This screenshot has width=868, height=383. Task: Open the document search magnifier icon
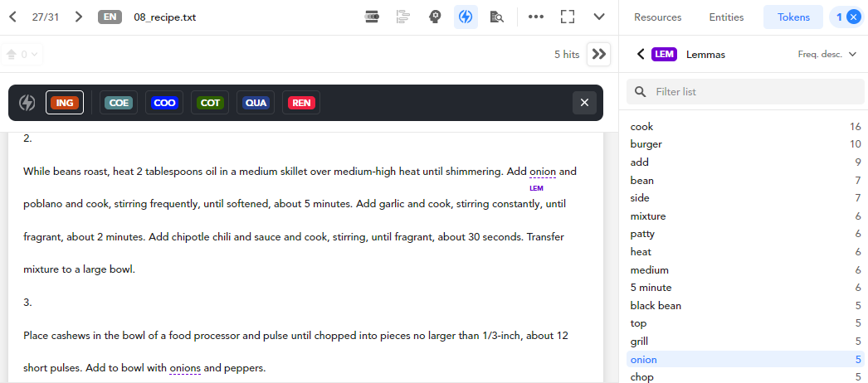(x=496, y=17)
